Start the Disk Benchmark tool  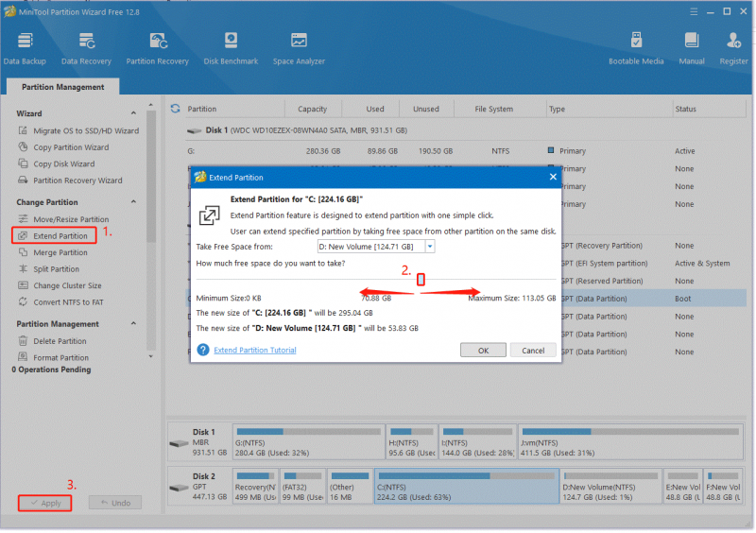(231, 48)
